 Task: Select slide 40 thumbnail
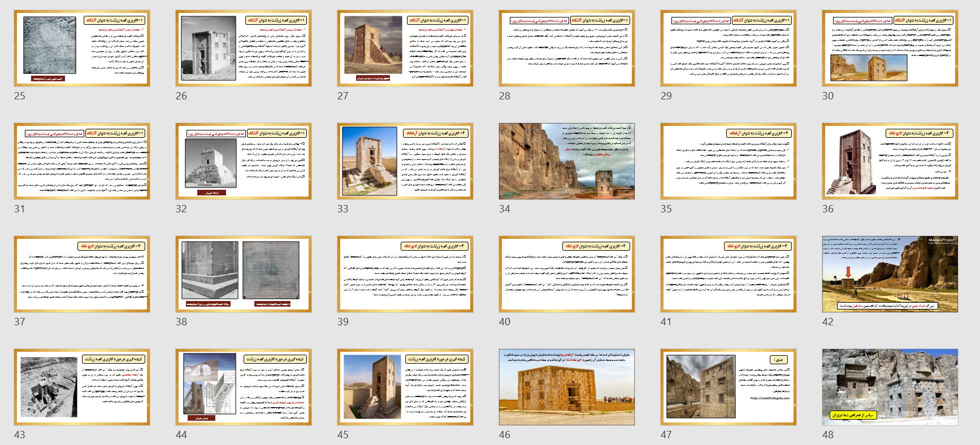click(567, 274)
